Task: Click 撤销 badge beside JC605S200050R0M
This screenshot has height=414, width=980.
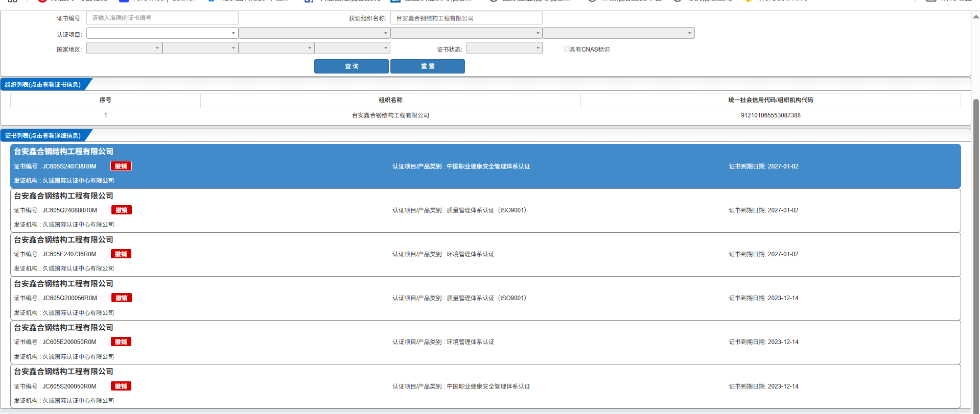Action: pos(121,386)
